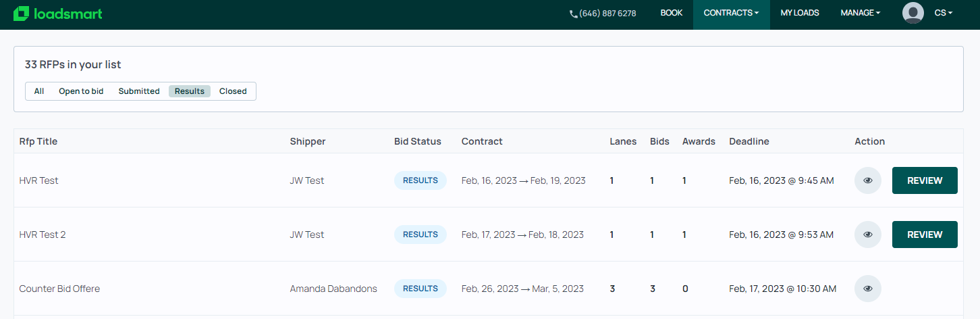Click Awards value 0 in Counter Bid Offere row
Image resolution: width=980 pixels, height=319 pixels.
(685, 289)
